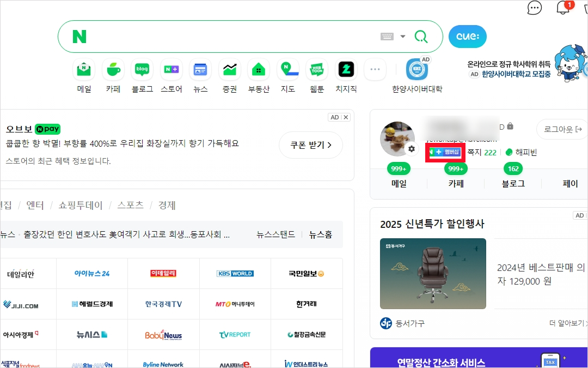This screenshot has width=588, height=368.
Task: Switch to the 스포츠 tab
Action: pos(130,205)
